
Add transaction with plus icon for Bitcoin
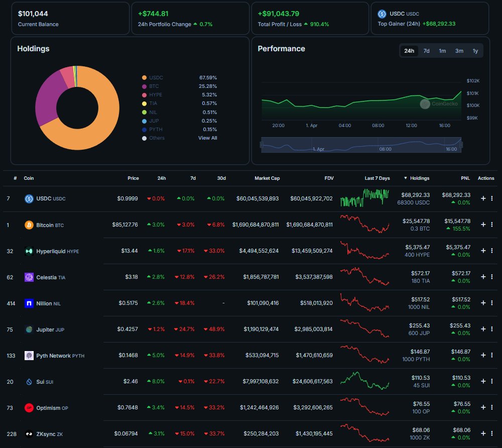tap(483, 225)
